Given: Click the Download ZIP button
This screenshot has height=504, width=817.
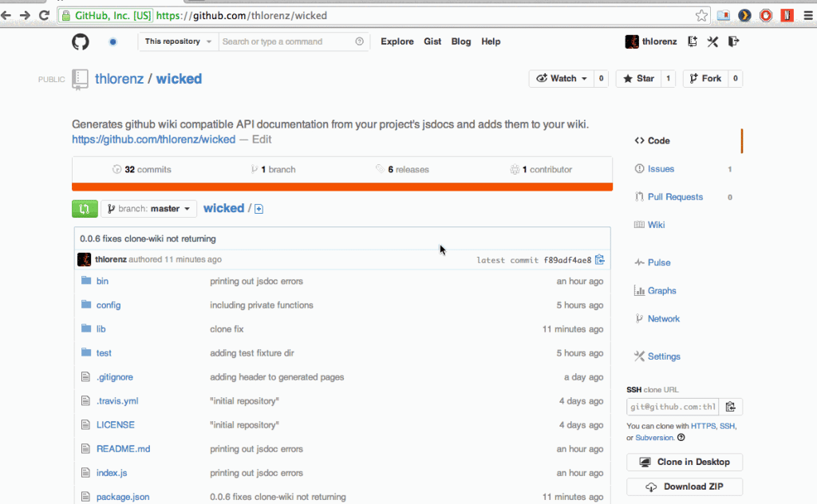Looking at the screenshot, I should 684,486.
